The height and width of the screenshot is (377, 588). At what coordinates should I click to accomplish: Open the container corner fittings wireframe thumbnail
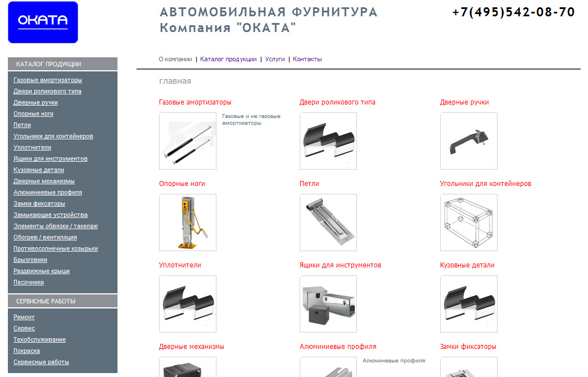(x=469, y=222)
